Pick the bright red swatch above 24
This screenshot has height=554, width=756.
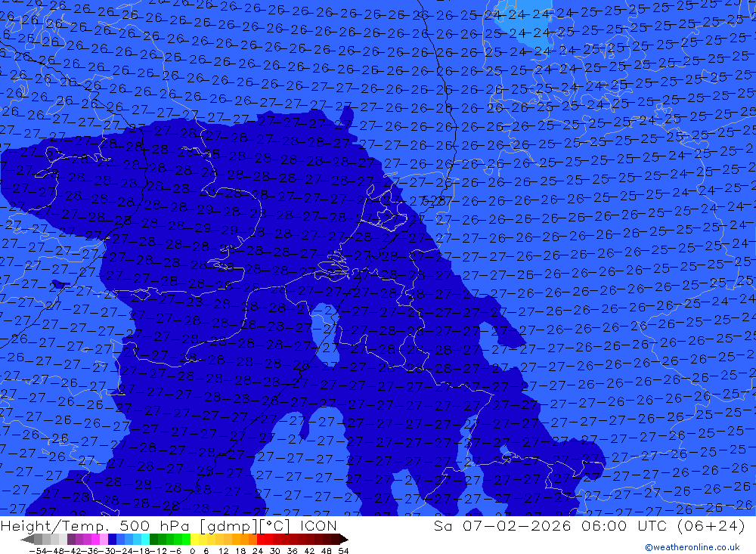[x=260, y=539]
